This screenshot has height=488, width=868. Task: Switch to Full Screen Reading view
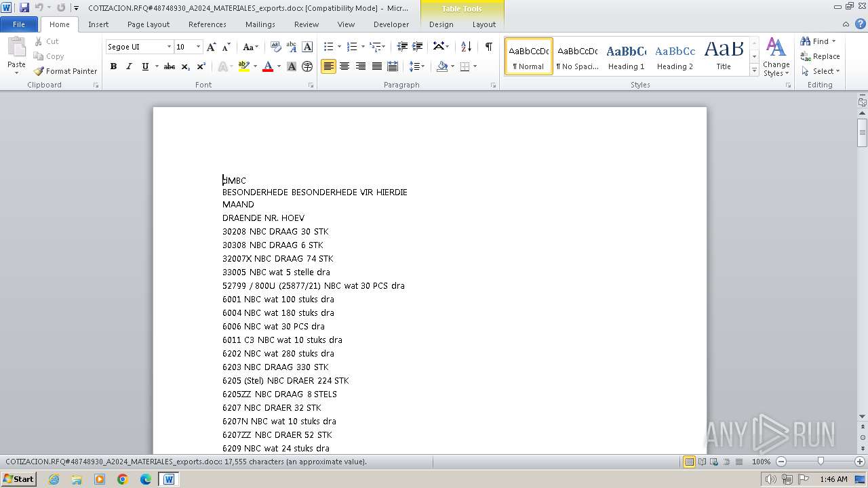coord(702,462)
